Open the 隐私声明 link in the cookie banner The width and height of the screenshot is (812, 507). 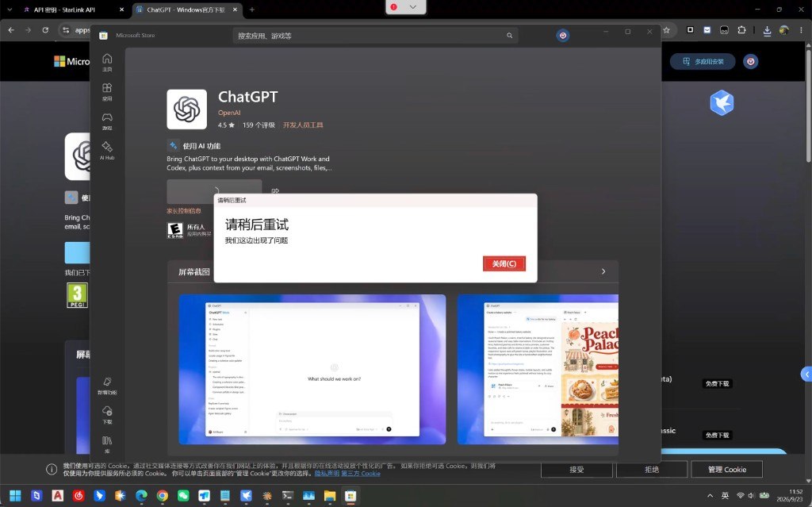pos(327,474)
